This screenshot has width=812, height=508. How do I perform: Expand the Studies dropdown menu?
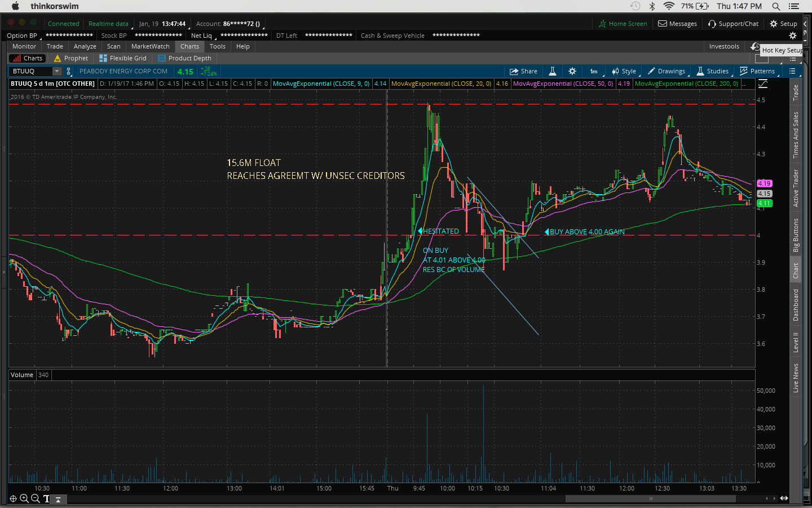[713, 71]
